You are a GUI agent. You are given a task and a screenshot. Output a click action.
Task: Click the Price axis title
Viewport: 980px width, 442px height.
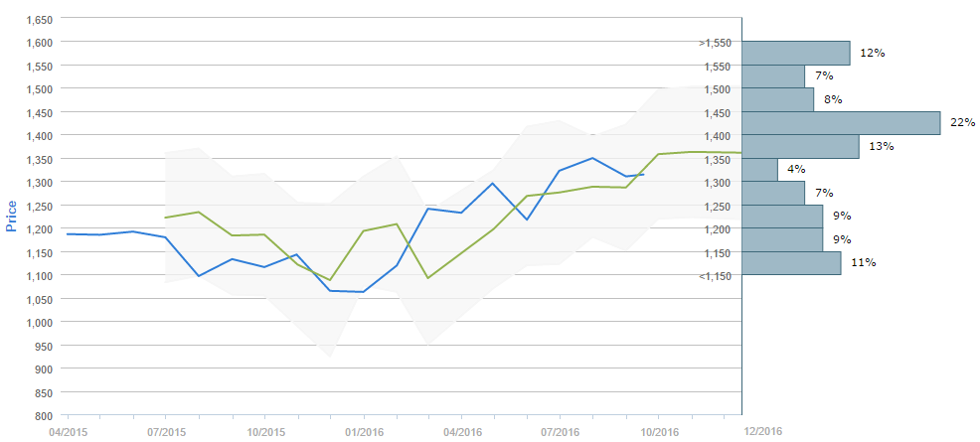point(12,216)
